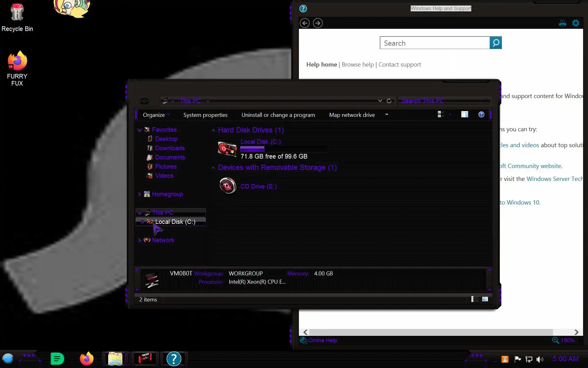Screen dimensions: 588x368
Task: Collapse the Hard Disk Drives group
Action: pos(213,130)
